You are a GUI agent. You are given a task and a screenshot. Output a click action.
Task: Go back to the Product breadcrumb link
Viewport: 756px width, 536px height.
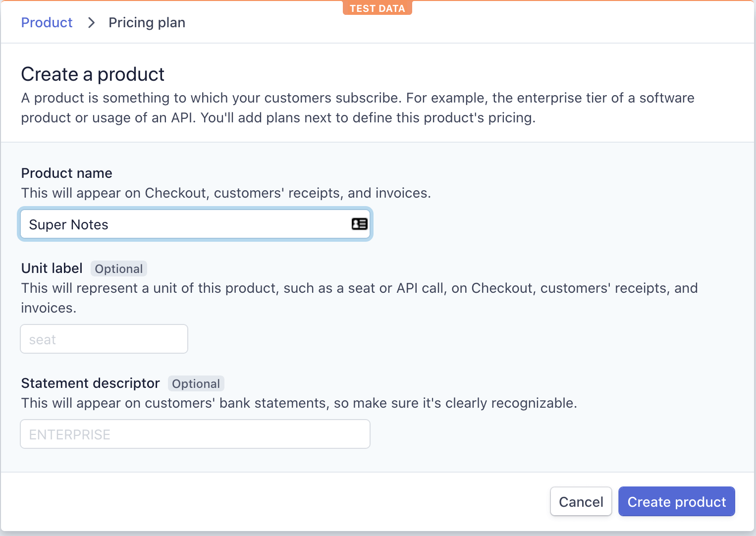tap(47, 23)
